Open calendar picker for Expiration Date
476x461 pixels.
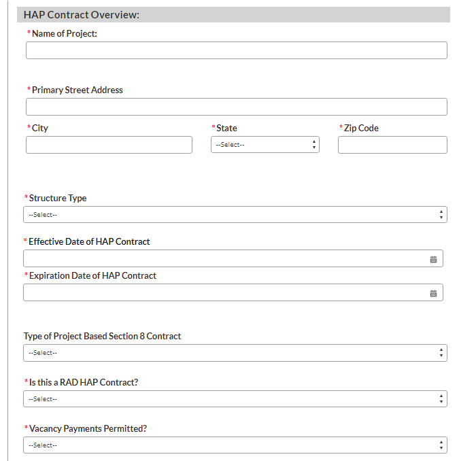pos(433,293)
